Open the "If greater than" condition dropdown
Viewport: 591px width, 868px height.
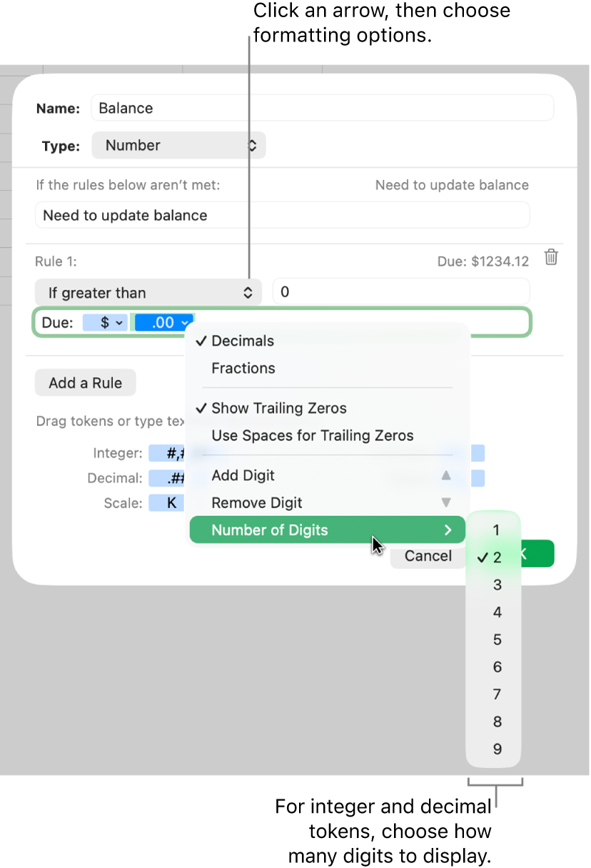pyautogui.click(x=148, y=292)
